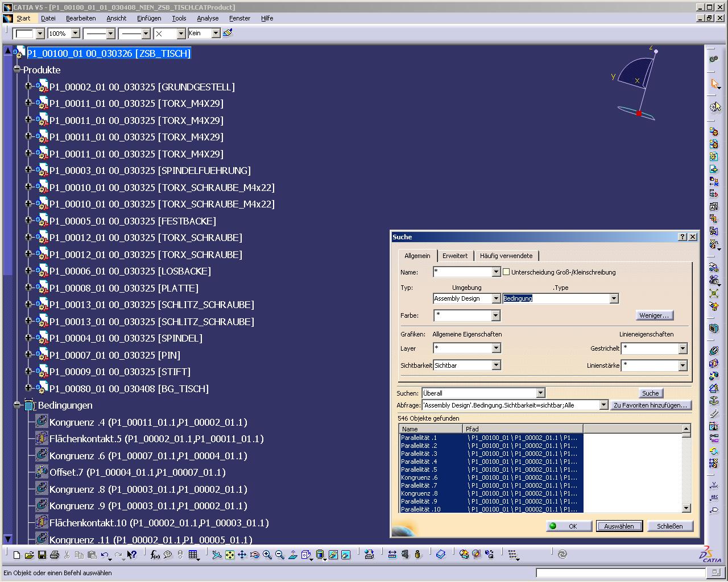Click Fit All In icon
The image size is (728, 582).
coord(230,555)
